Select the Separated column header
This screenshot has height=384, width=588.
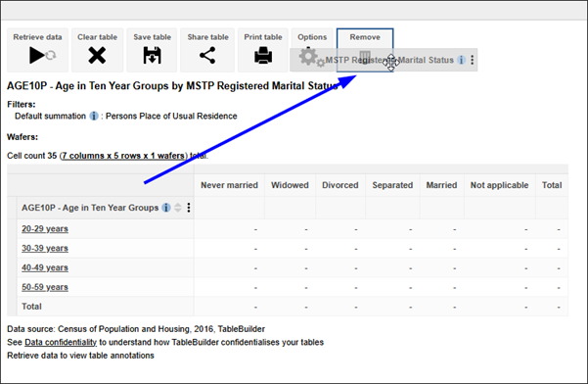pos(392,185)
